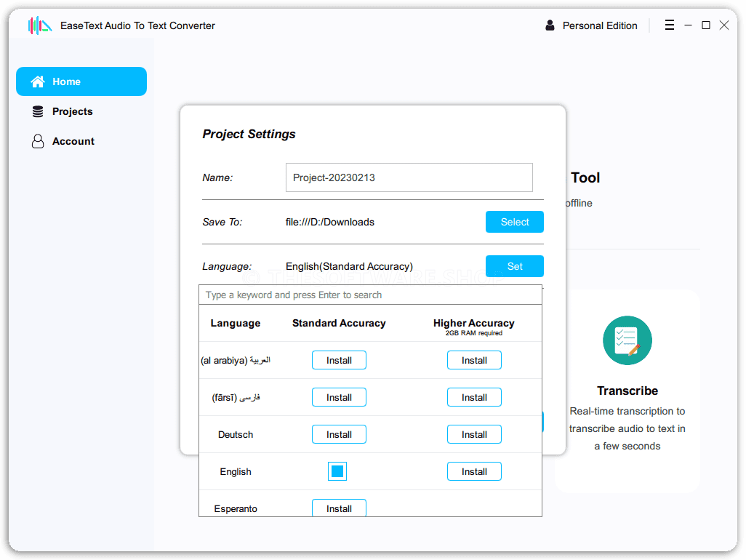746x560 pixels.
Task: Click the Projects database stack icon
Action: point(38,111)
